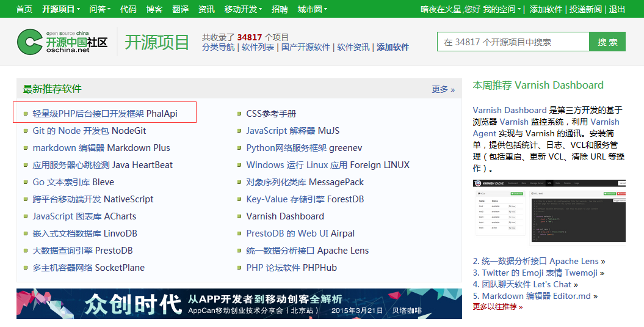
Task: Open the 软件列表 link
Action: [x=258, y=47]
